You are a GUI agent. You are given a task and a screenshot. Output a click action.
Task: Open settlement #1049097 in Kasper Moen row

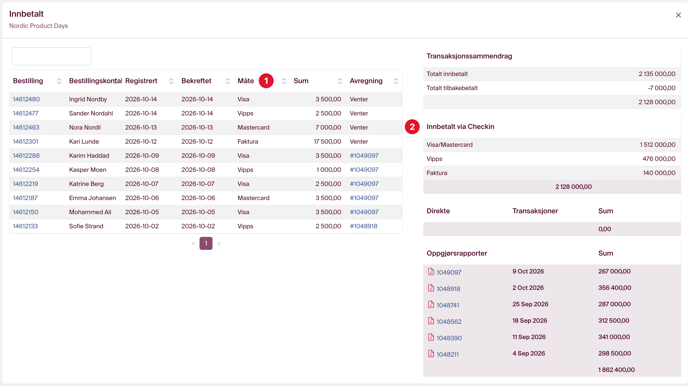point(364,170)
